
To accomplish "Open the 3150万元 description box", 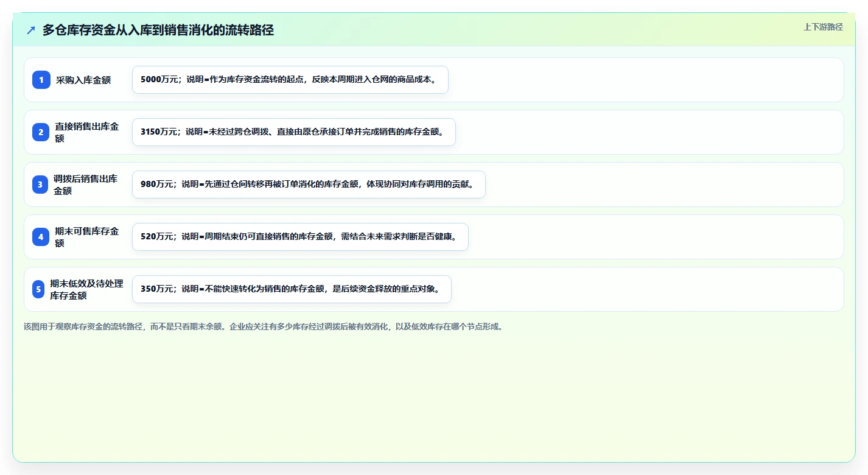I will pos(294,132).
